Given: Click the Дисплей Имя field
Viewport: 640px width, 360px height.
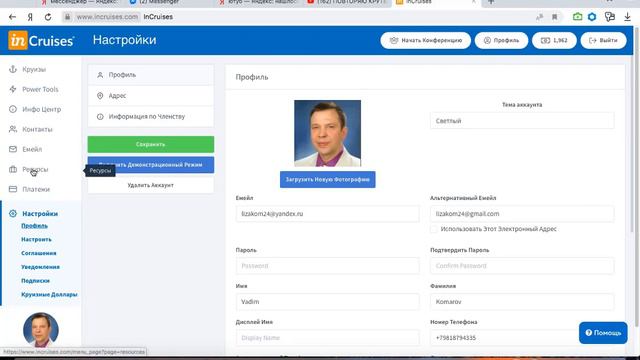Looking at the screenshot, I should coord(327,338).
